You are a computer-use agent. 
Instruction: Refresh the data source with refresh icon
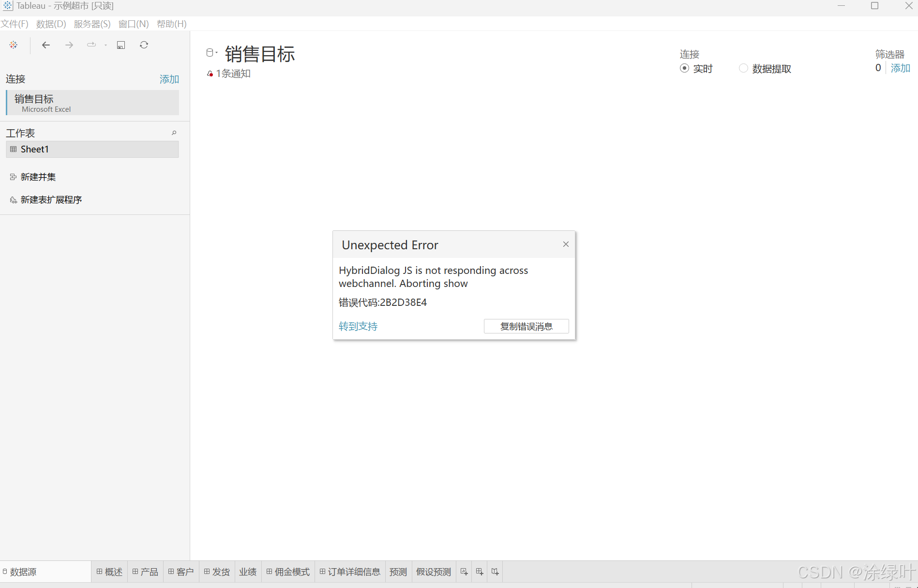click(x=144, y=45)
